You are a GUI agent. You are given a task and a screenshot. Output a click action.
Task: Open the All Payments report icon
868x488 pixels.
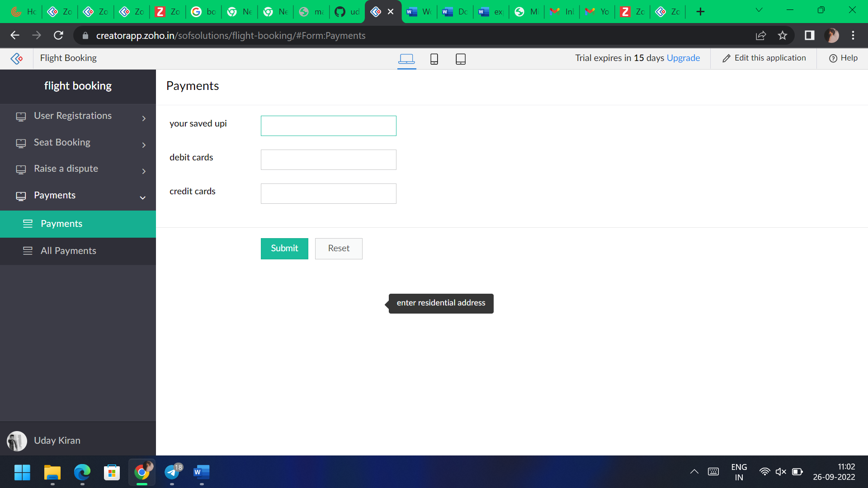coord(28,251)
